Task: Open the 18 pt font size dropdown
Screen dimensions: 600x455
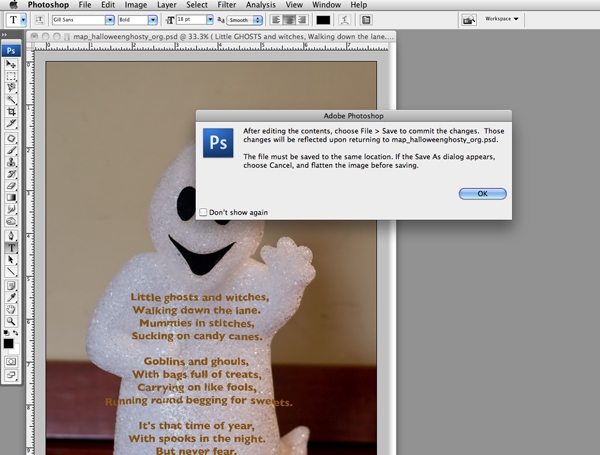Action: (210, 20)
